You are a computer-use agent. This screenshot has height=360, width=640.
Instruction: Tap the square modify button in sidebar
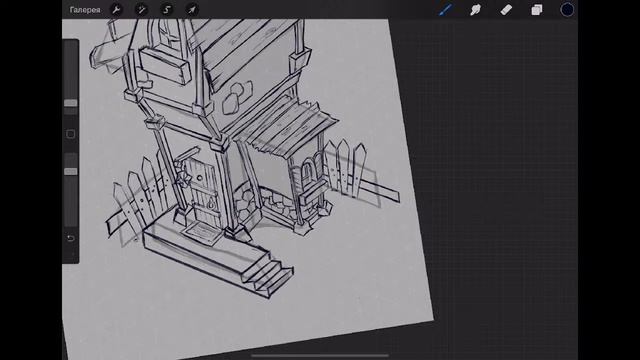pos(71,134)
